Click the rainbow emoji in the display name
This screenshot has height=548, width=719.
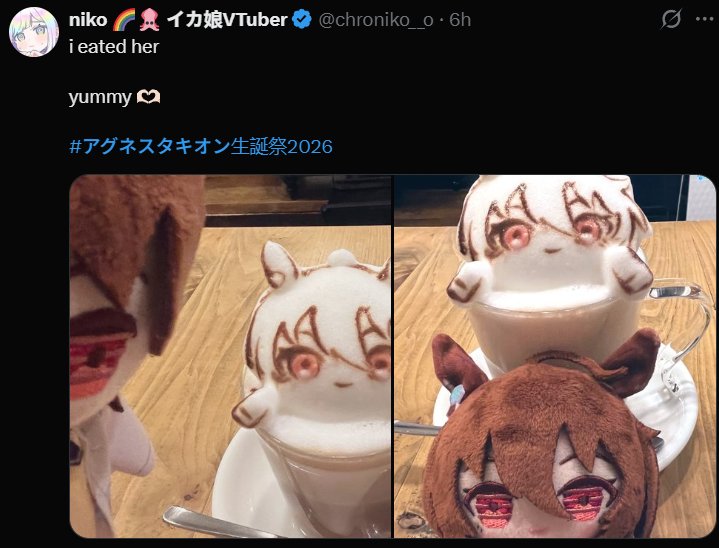tap(124, 20)
